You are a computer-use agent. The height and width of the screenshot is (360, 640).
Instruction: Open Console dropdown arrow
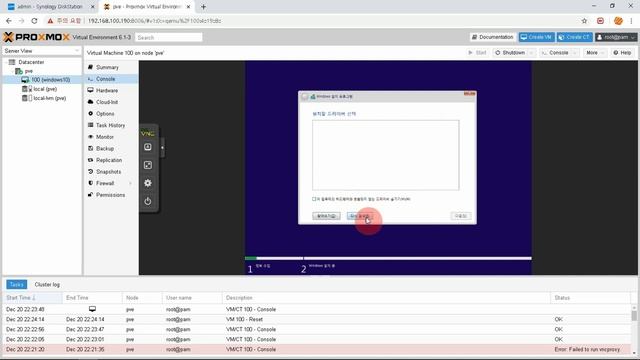(575, 53)
